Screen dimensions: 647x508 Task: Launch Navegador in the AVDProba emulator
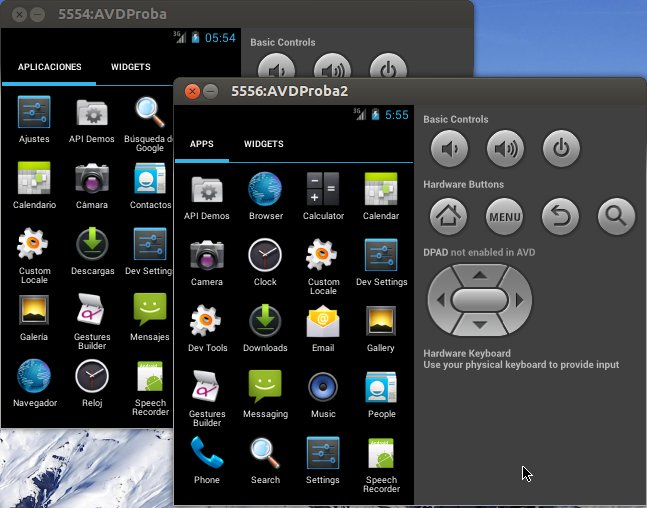point(35,384)
